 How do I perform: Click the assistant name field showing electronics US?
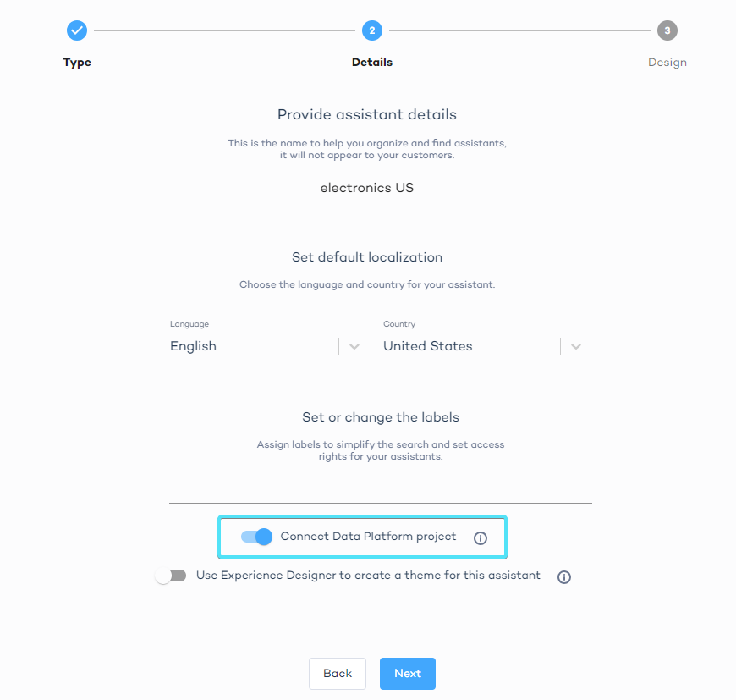[x=366, y=188]
